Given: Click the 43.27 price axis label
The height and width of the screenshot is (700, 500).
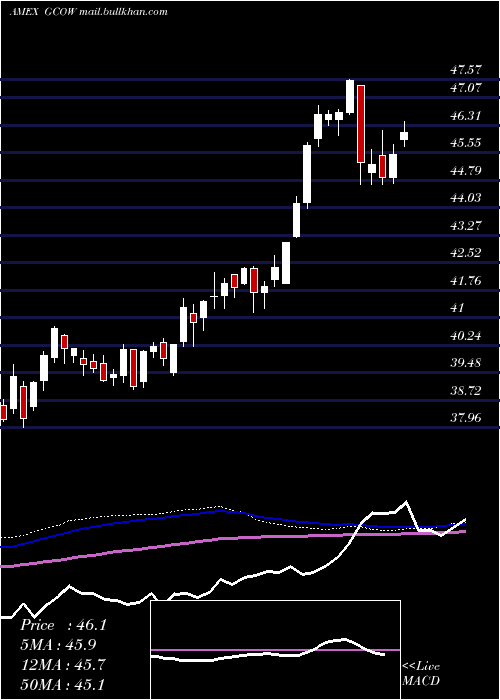Looking at the screenshot, I should tap(466, 225).
